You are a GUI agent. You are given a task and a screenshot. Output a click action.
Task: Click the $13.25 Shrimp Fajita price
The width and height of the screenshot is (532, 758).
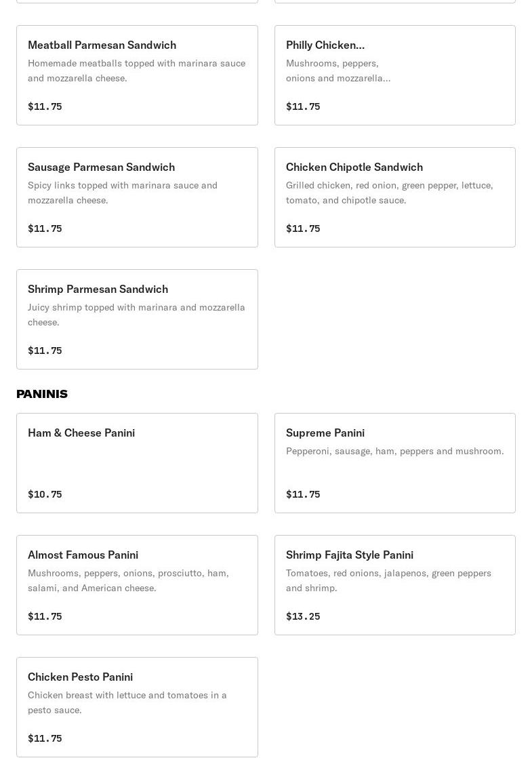[303, 616]
